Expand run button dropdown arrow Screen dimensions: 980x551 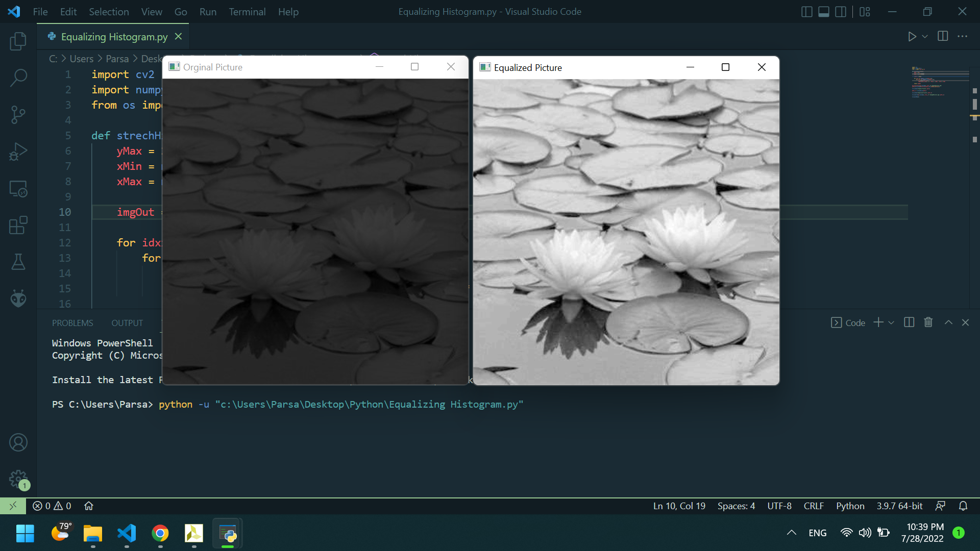(x=925, y=37)
